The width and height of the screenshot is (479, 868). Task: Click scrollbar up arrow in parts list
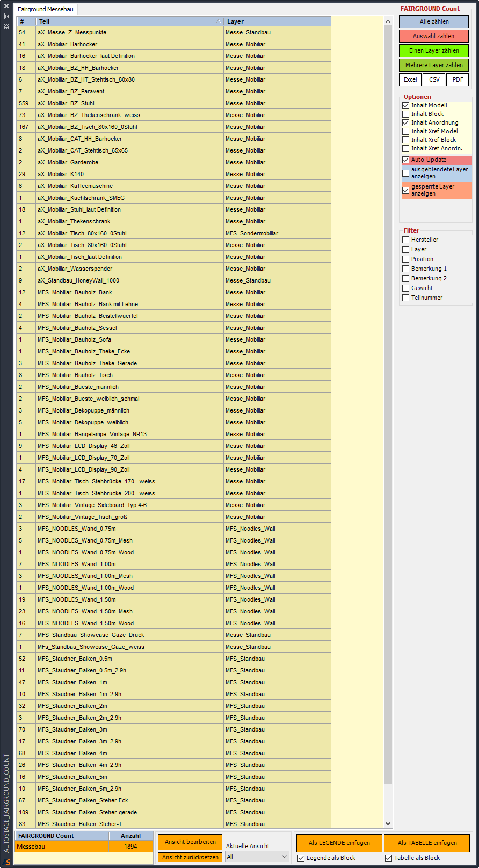(x=388, y=21)
